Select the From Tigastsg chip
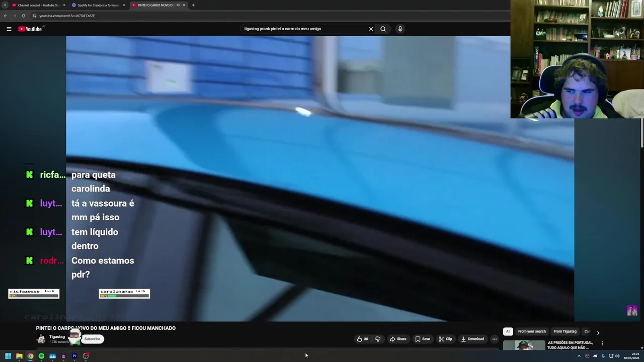The height and width of the screenshot is (362, 644). 565,331
